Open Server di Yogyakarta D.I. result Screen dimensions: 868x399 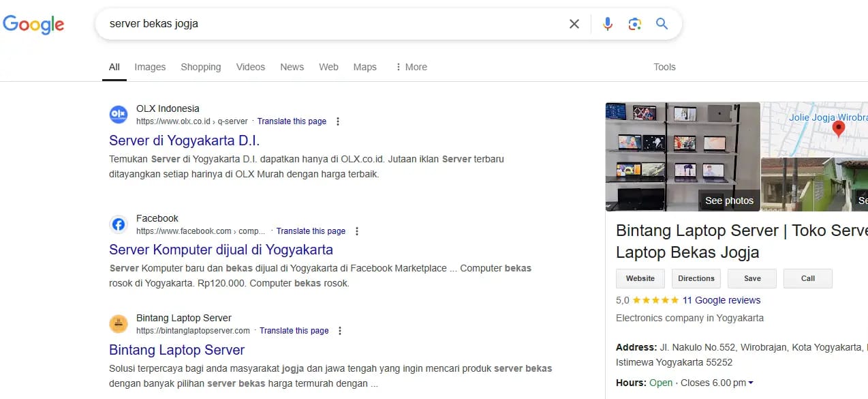(x=184, y=141)
